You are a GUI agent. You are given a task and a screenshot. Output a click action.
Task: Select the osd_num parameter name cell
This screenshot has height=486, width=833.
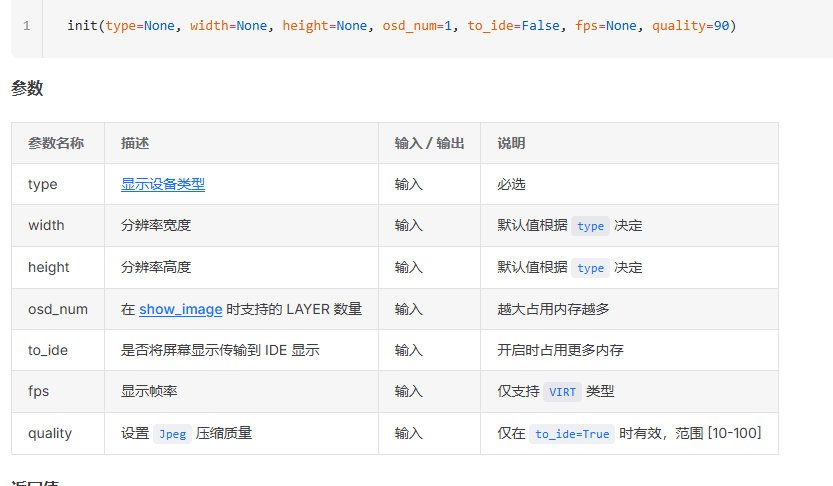click(x=58, y=309)
